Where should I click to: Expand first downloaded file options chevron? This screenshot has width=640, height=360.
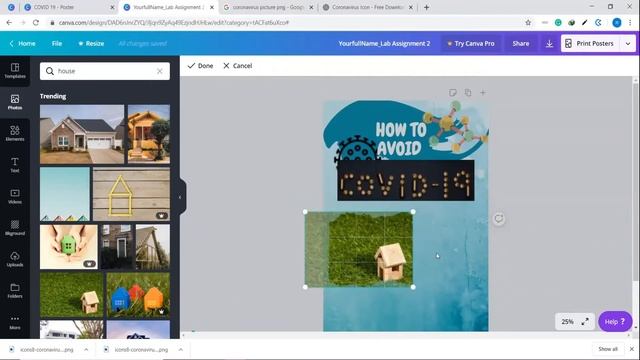(x=86, y=350)
